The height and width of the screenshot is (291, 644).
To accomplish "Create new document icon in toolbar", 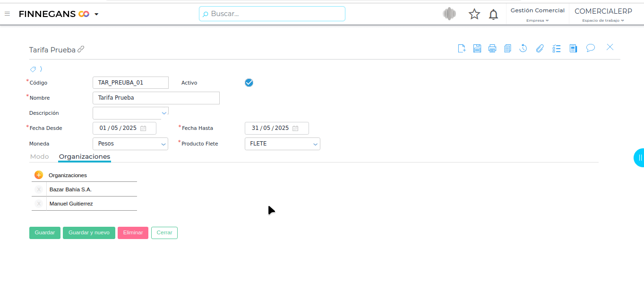I will click(462, 48).
